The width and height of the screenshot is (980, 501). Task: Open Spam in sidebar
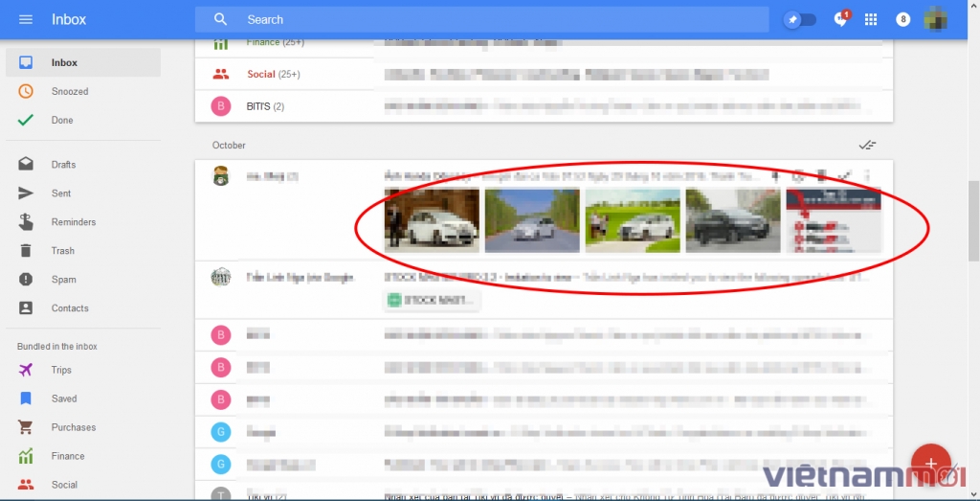[83, 280]
